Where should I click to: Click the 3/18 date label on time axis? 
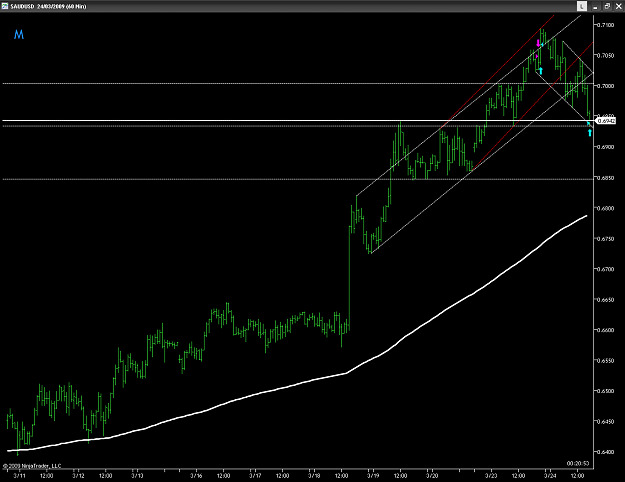pos(314,476)
